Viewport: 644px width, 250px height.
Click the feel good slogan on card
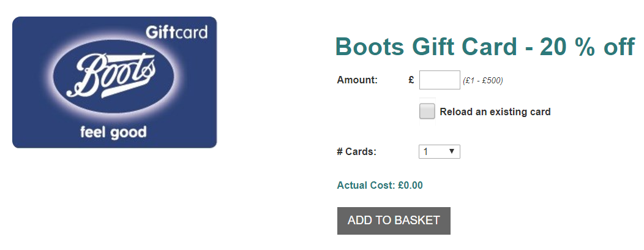[x=113, y=132]
